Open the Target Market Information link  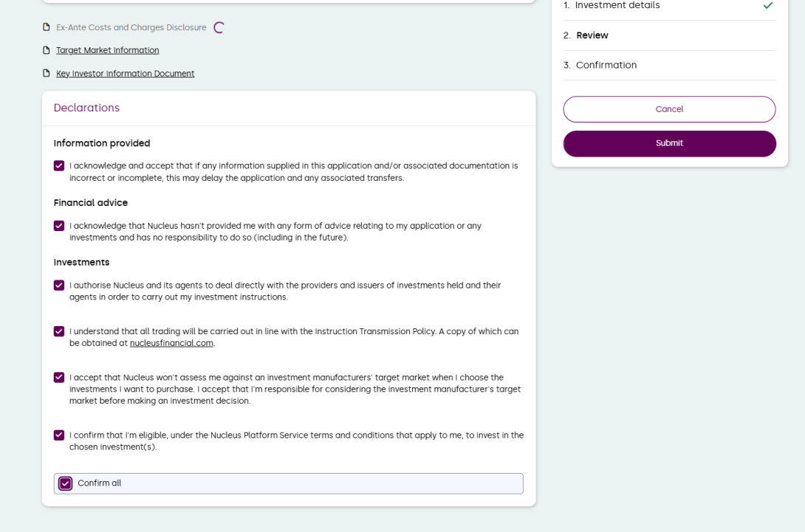pyautogui.click(x=108, y=50)
